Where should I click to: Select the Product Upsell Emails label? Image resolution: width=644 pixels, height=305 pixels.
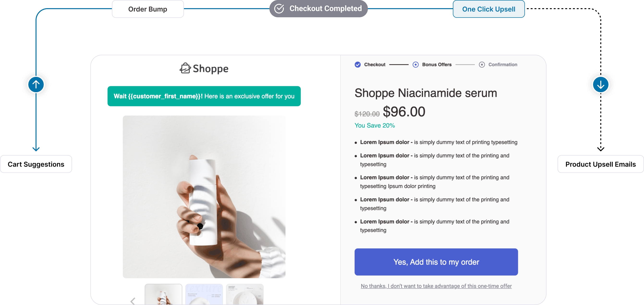601,164
